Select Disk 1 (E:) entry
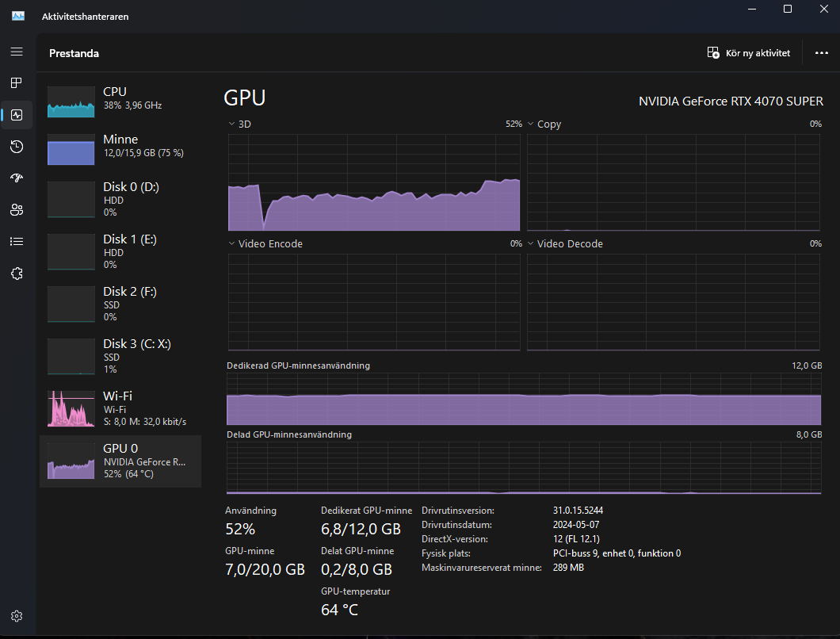The width and height of the screenshot is (840, 639). coord(120,251)
